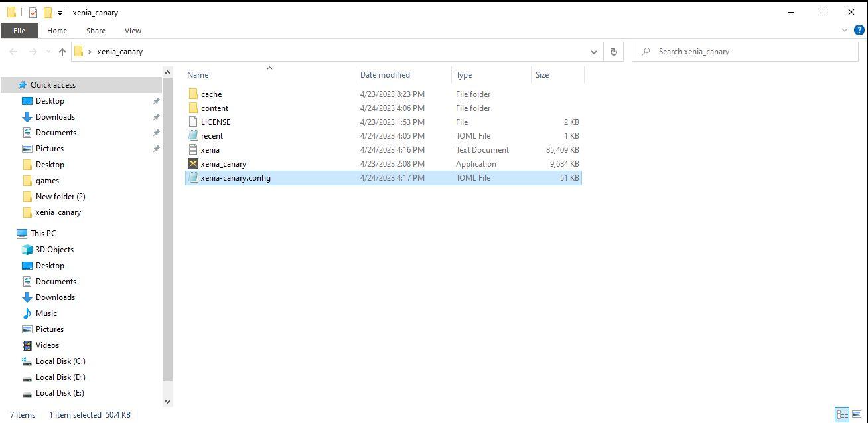Viewport: 868px width, 423px height.
Task: Click the Help question mark icon
Action: pos(859,30)
